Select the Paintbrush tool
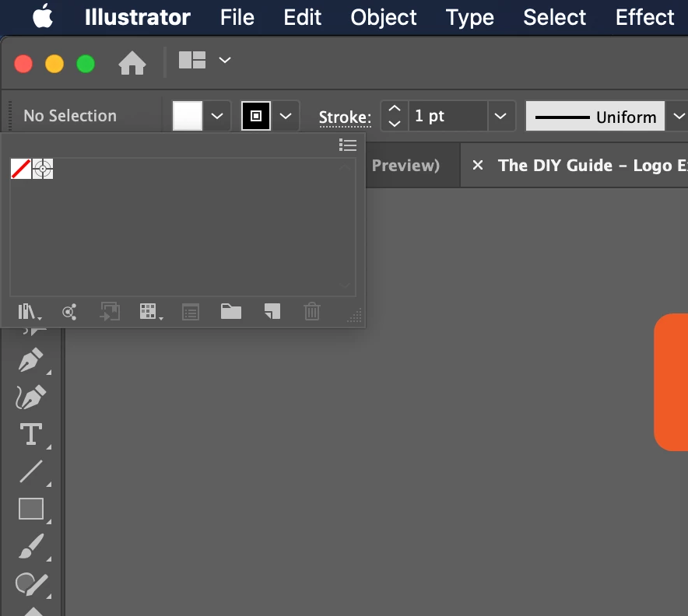 click(x=30, y=546)
